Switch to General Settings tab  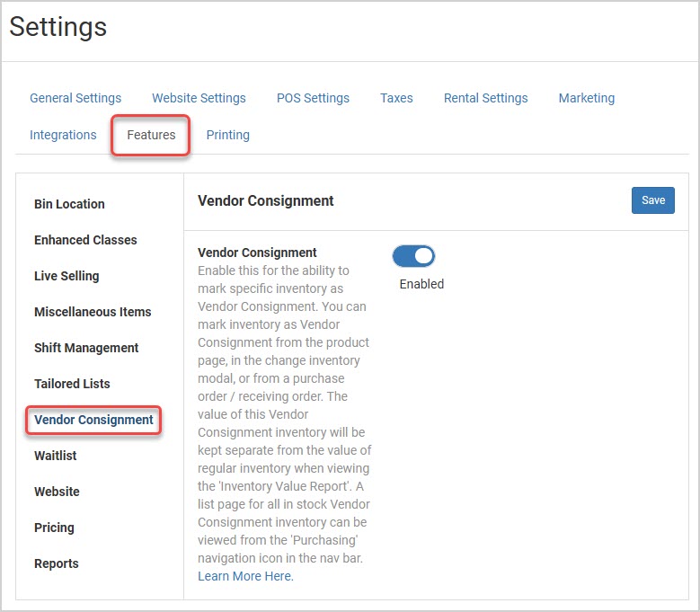point(75,98)
